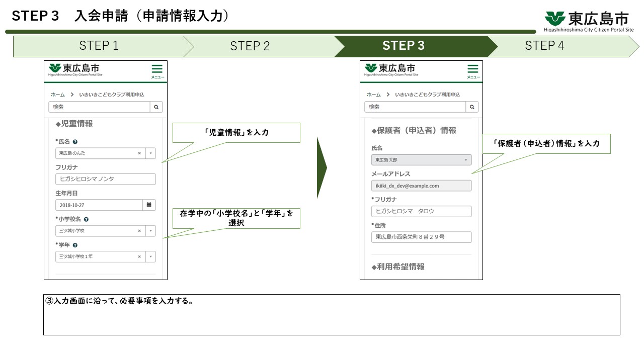
Task: Click the 住所 input showing 東広島市西条栄町
Action: click(x=422, y=237)
